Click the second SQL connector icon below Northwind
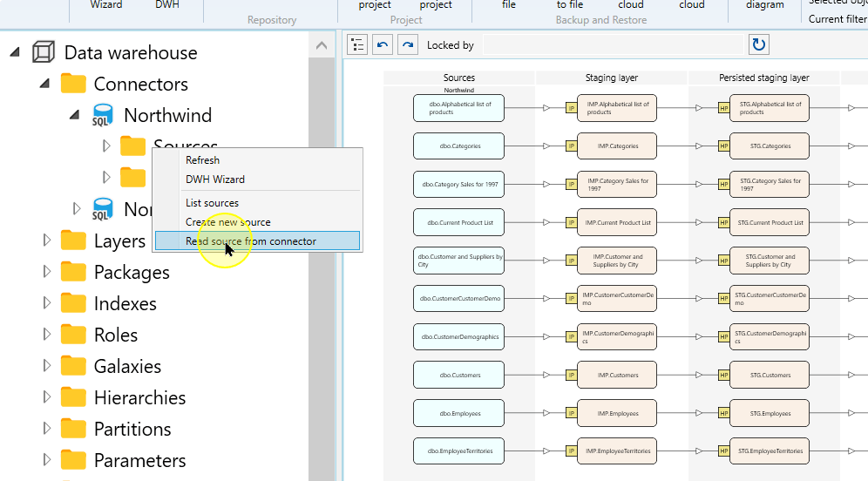This screenshot has width=868, height=481. click(103, 209)
